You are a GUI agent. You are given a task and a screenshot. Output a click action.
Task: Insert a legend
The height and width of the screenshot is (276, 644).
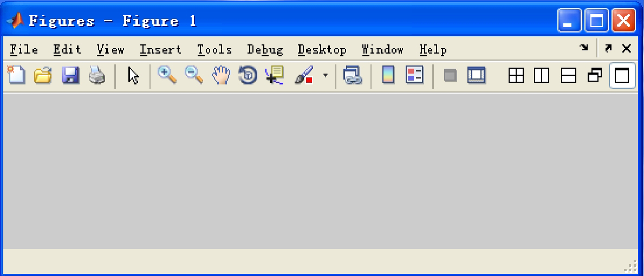click(414, 75)
